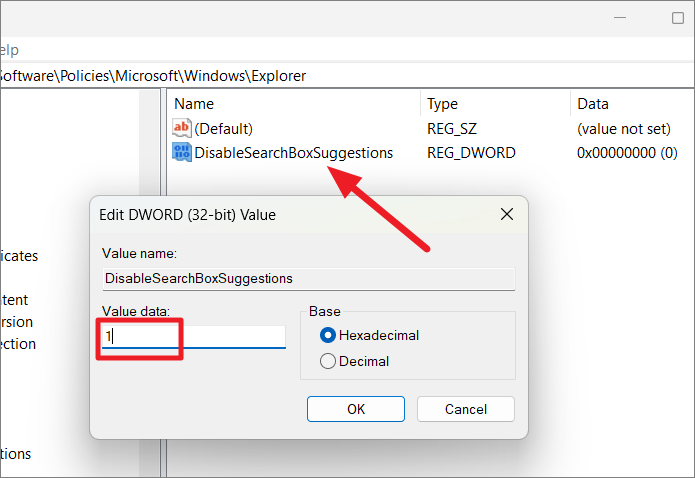
Task: Click the REG_SZ type cell
Action: tap(452, 129)
